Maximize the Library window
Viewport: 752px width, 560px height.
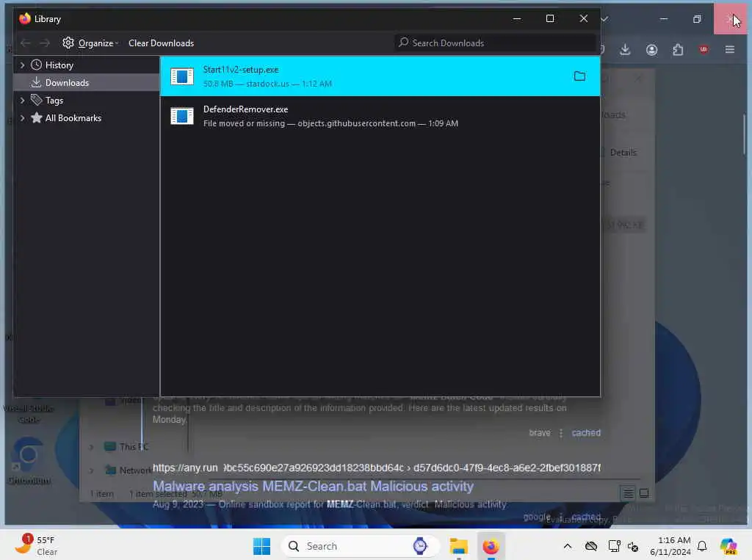550,18
